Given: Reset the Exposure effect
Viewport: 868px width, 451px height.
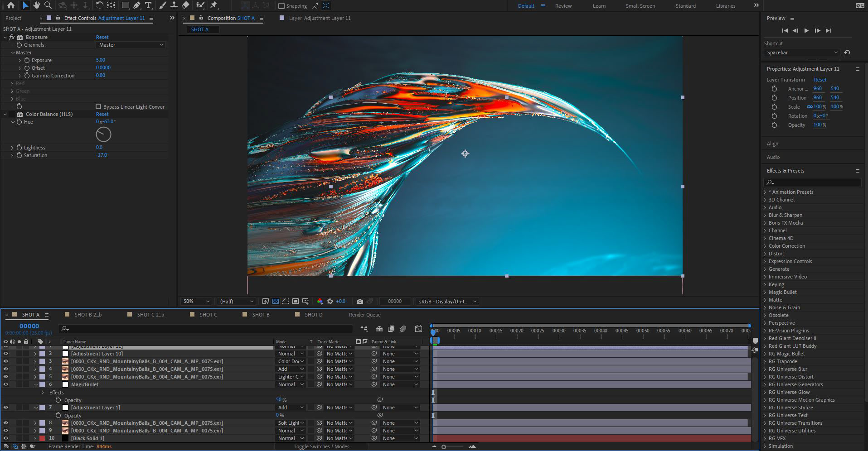Looking at the screenshot, I should click(102, 37).
